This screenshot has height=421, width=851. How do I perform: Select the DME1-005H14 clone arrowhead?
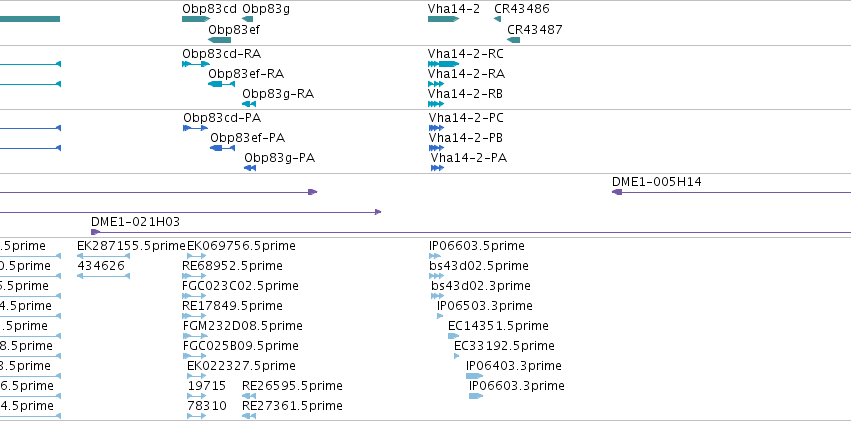617,192
